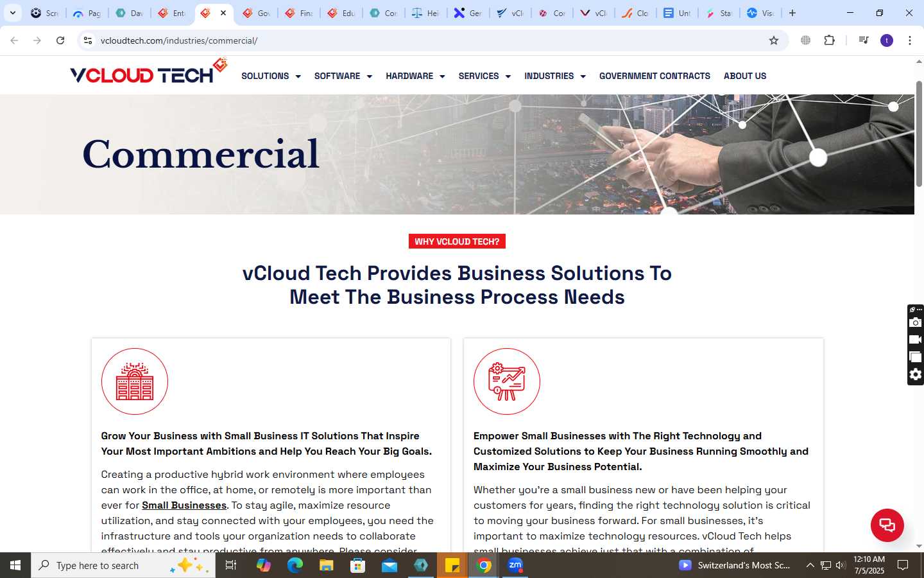Open Sticky Notes from taskbar
The width and height of the screenshot is (924, 578).
[452, 565]
